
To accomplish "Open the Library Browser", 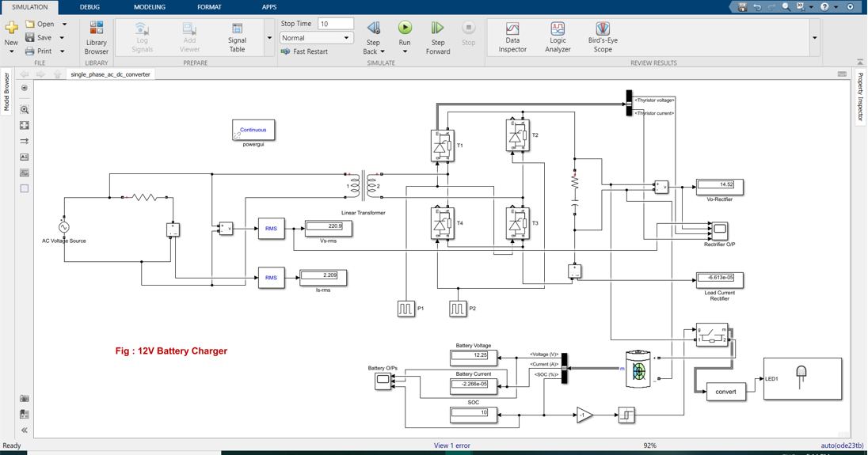I will tap(97, 38).
